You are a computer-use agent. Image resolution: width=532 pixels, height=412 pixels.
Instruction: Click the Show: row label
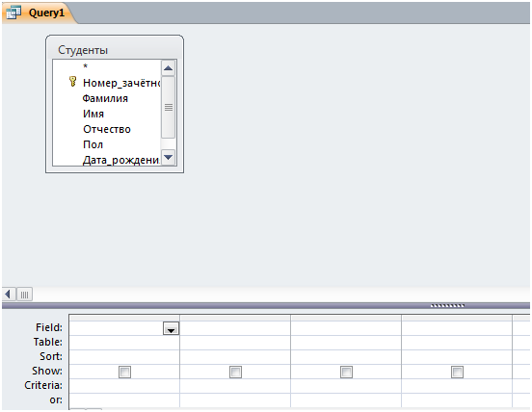pyautogui.click(x=47, y=371)
